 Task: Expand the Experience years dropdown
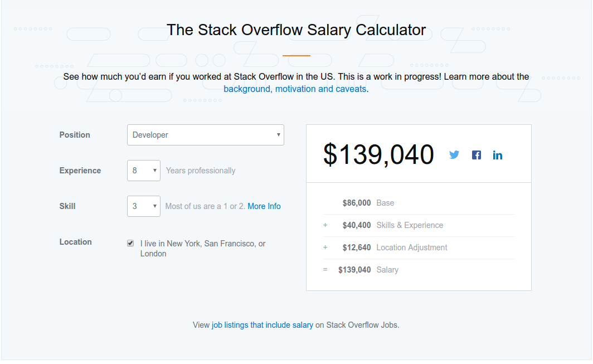click(x=144, y=171)
